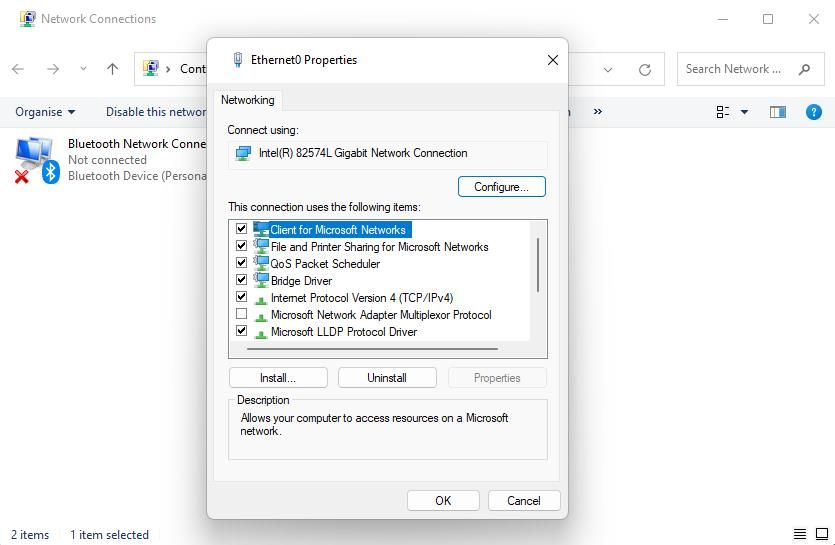Click the search magnifier icon
This screenshot has height=545, width=835.
tap(805, 69)
